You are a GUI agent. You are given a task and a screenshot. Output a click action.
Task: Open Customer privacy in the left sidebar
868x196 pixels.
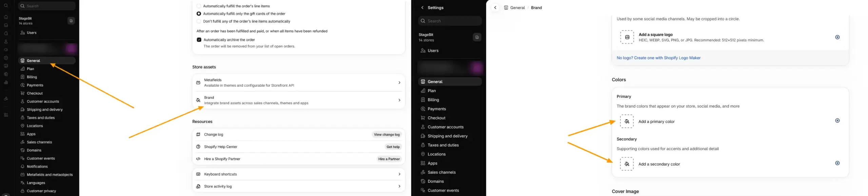point(47,191)
